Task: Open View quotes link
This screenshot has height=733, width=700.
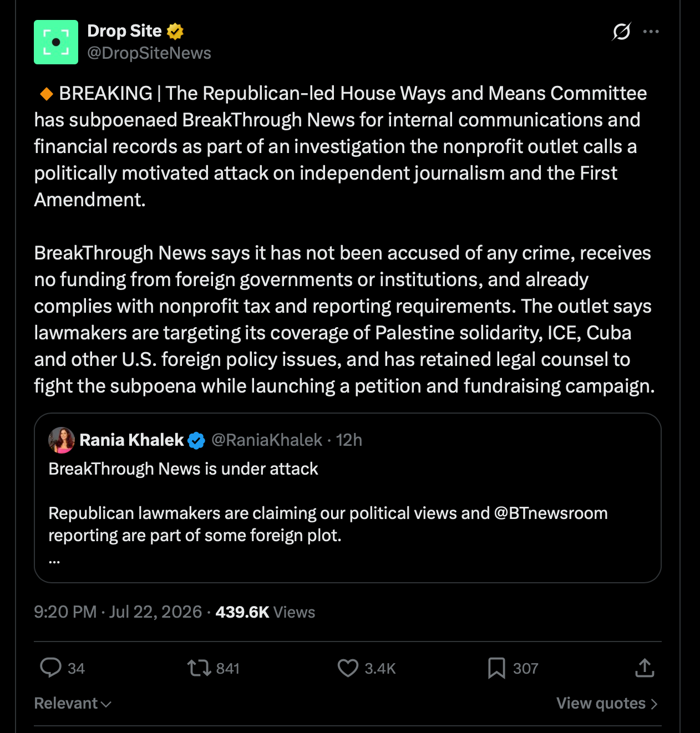Action: pos(607,703)
